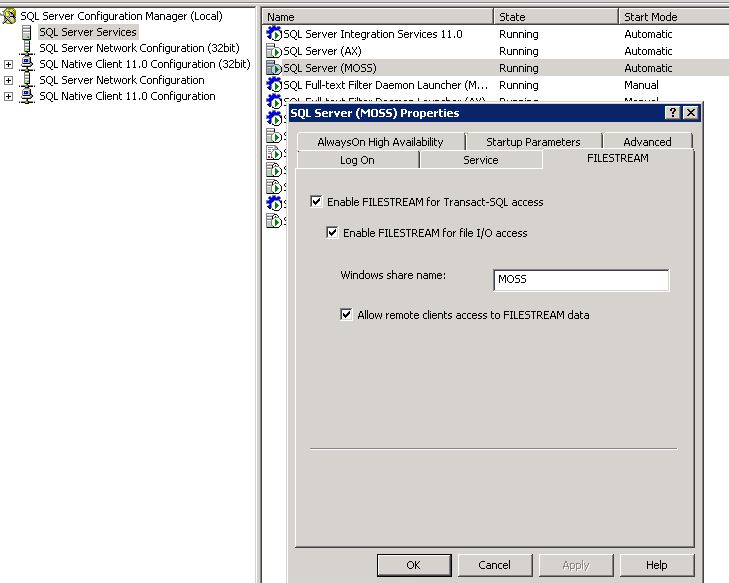Image resolution: width=729 pixels, height=583 pixels.
Task: Click the Help question mark in the dialog title bar
Action: tap(672, 113)
